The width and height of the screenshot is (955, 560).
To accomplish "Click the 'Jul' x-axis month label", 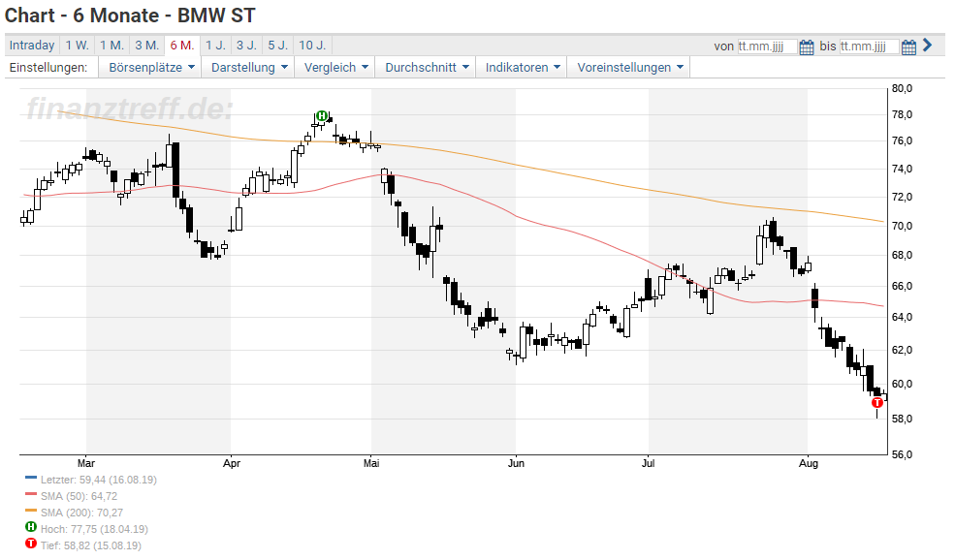I will click(x=648, y=463).
